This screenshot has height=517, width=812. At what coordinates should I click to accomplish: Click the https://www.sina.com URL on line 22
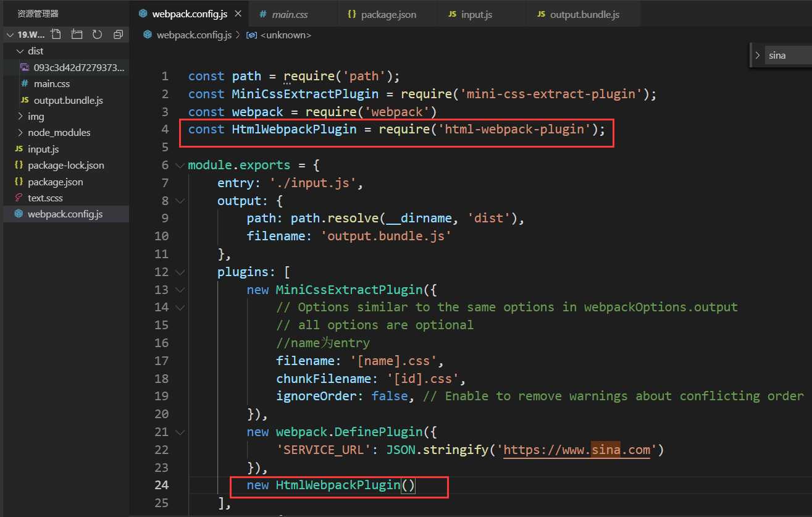[x=577, y=450]
